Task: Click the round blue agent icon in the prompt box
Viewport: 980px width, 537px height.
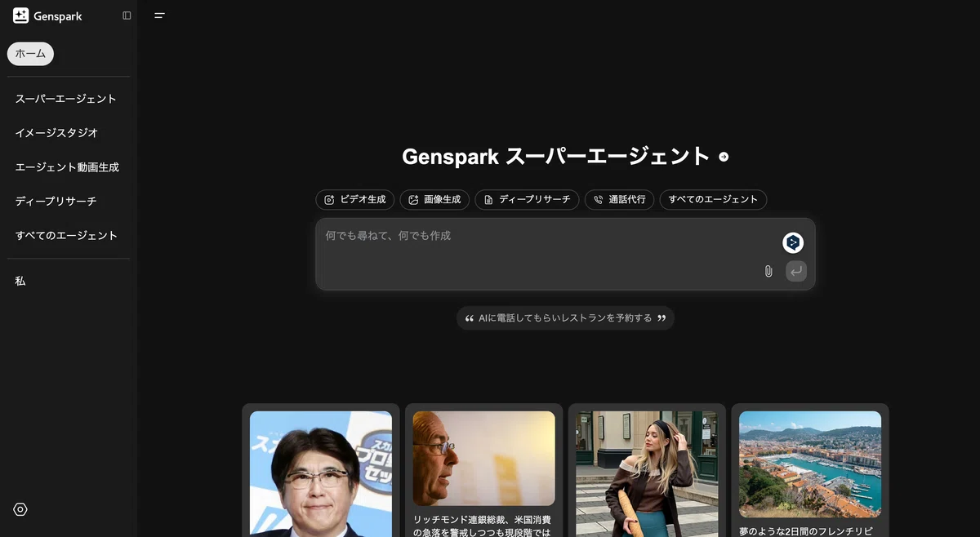Action: point(793,242)
